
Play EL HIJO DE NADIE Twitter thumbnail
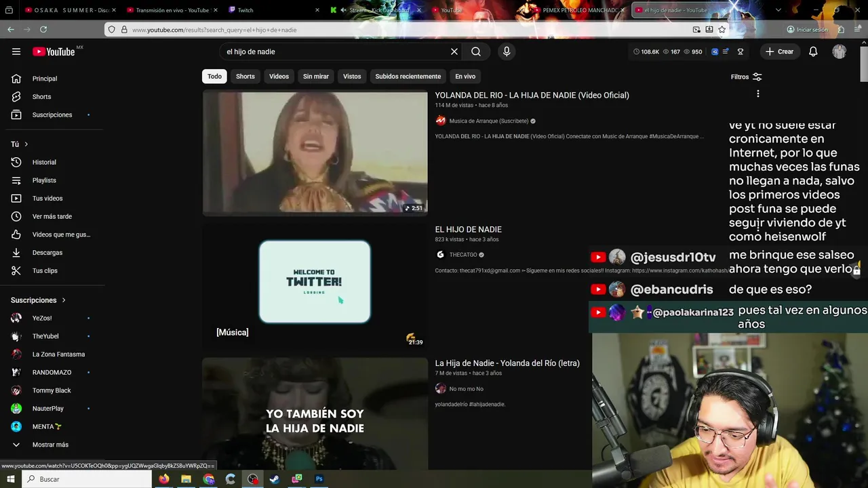(x=315, y=286)
